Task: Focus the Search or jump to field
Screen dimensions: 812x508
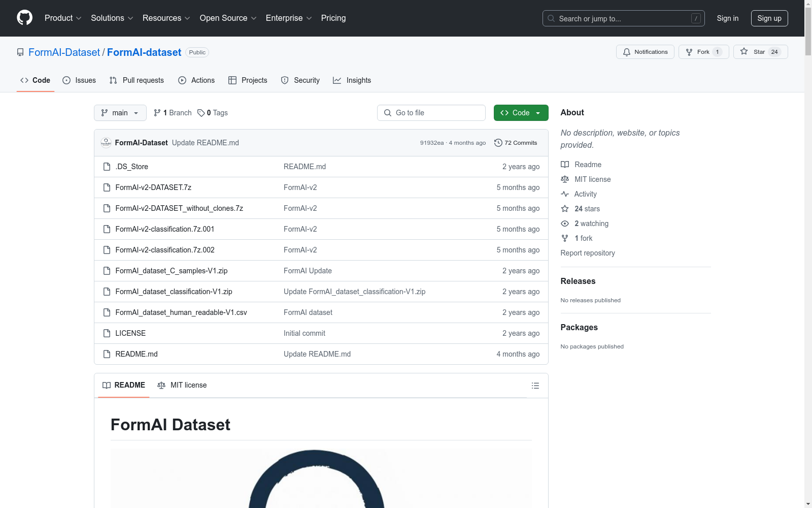Action: [x=624, y=18]
